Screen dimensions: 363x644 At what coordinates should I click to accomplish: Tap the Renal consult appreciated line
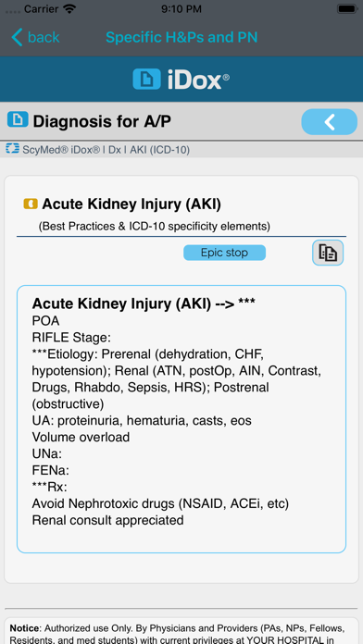click(107, 520)
